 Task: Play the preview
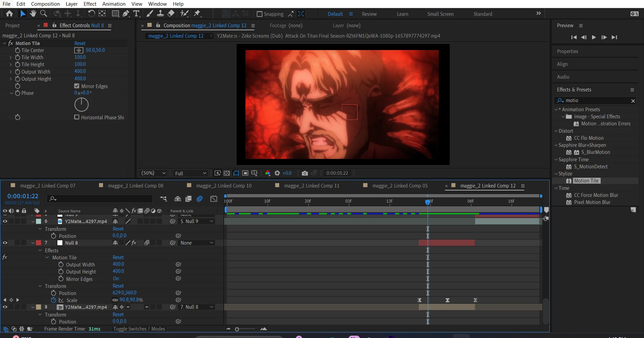pyautogui.click(x=594, y=37)
